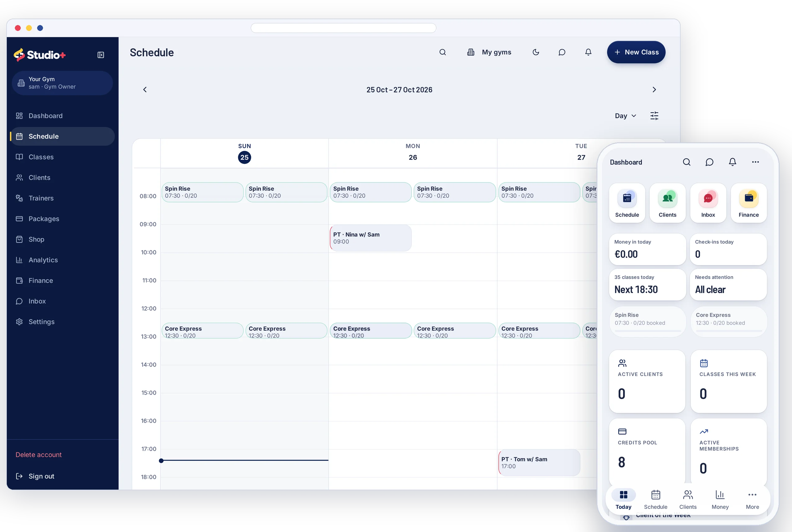Create a New Class

pos(636,52)
